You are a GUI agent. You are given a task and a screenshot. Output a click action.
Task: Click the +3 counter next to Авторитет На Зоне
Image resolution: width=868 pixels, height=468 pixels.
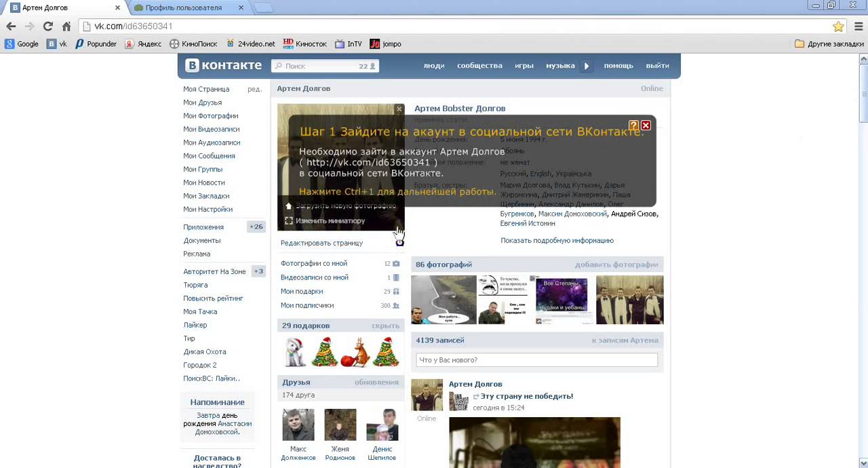tap(258, 271)
